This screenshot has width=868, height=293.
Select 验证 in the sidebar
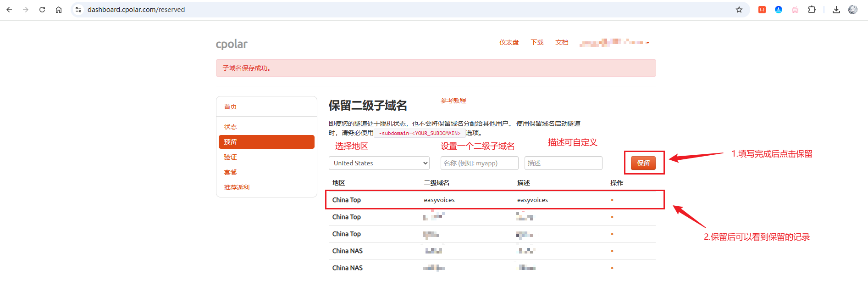pyautogui.click(x=230, y=157)
